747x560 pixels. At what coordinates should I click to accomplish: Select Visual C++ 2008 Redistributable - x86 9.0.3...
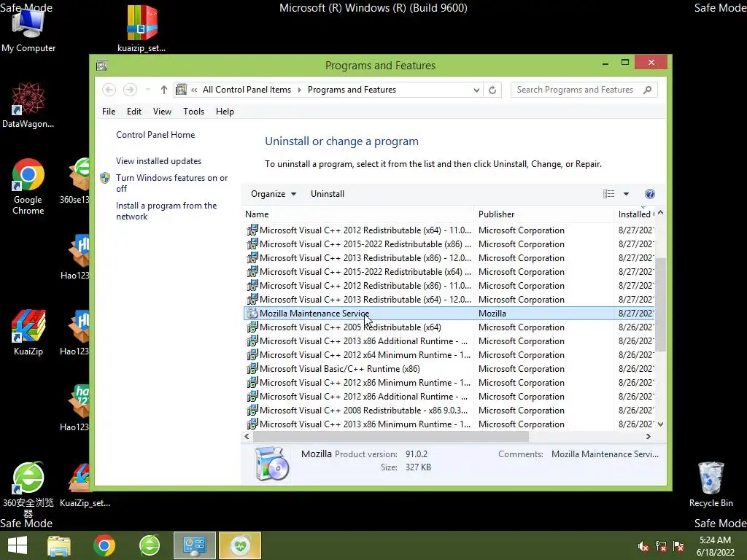[x=449, y=410]
